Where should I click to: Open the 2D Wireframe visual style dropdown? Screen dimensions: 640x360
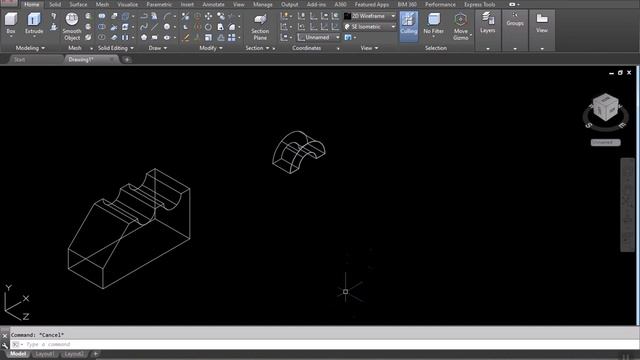[x=370, y=16]
